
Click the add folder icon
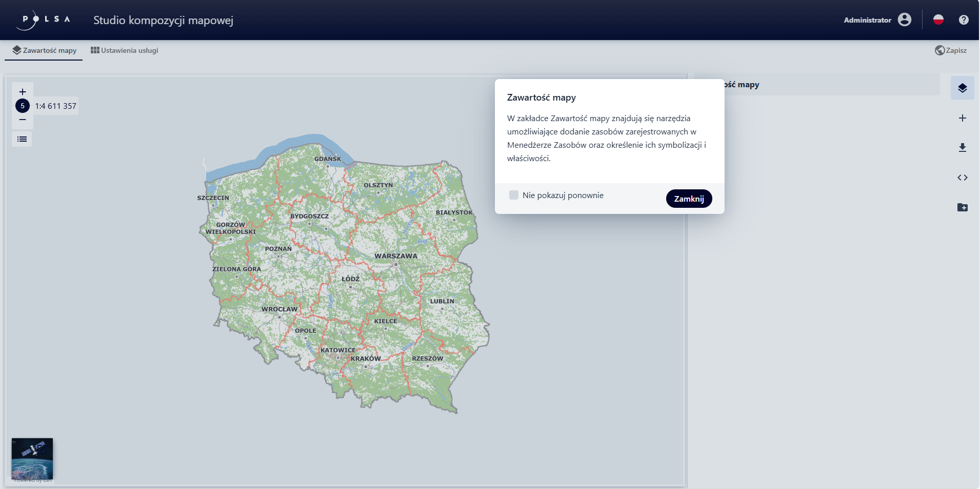(962, 207)
